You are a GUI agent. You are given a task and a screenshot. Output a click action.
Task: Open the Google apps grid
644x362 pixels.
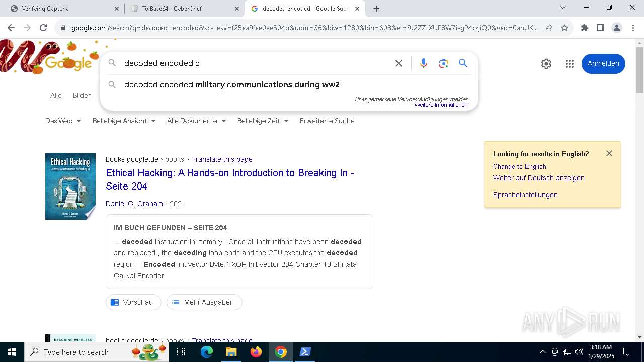tap(570, 64)
